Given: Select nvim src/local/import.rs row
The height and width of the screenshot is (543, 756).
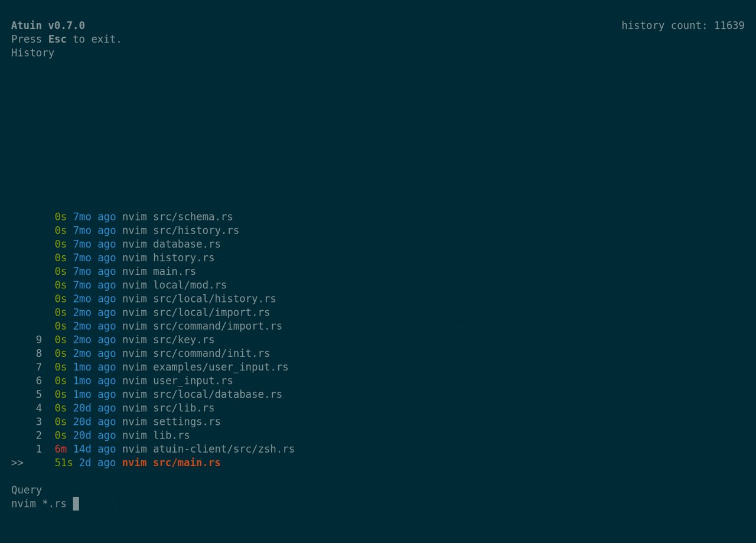Looking at the screenshot, I should point(162,312).
